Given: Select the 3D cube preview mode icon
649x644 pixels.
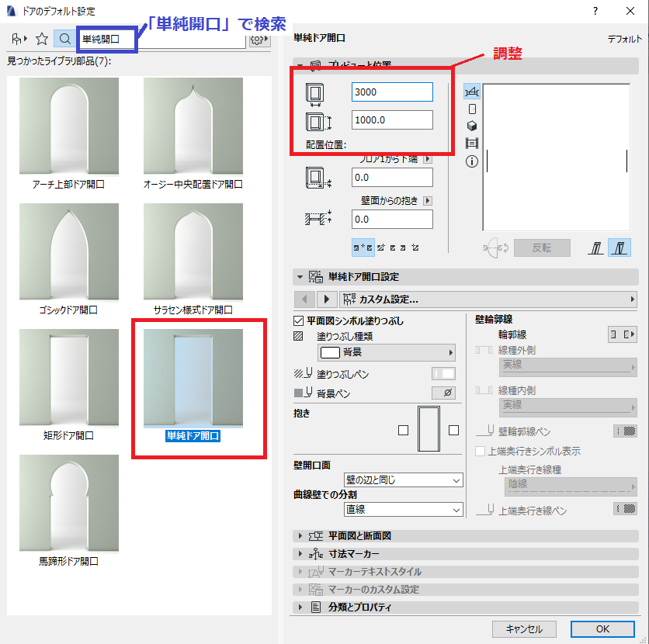Looking at the screenshot, I should tap(472, 126).
